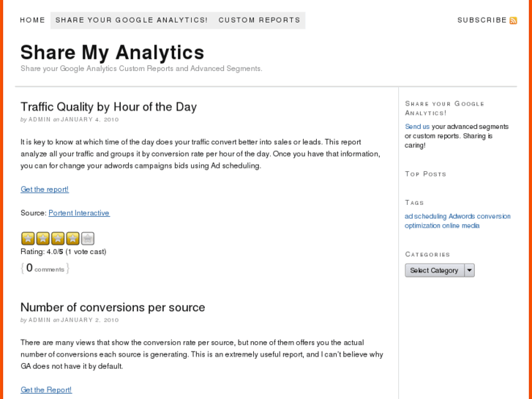Select the ad scheduling tag
The image size is (532, 399).
[426, 217]
